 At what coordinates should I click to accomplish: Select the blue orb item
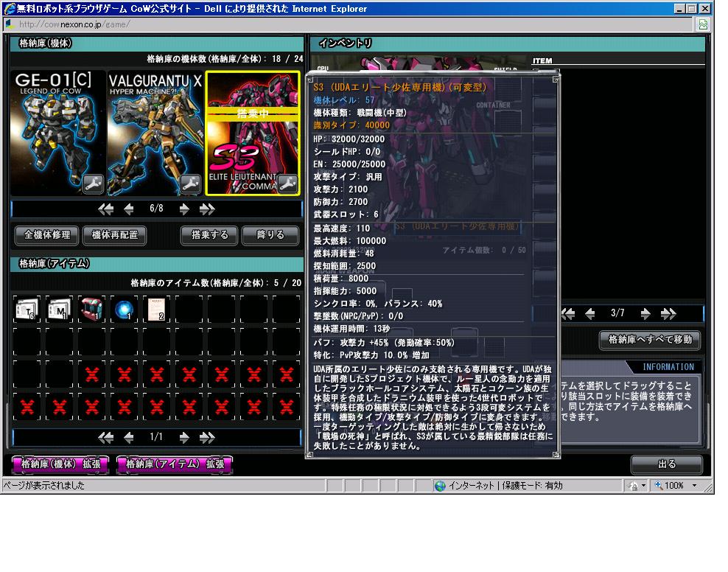point(124,309)
